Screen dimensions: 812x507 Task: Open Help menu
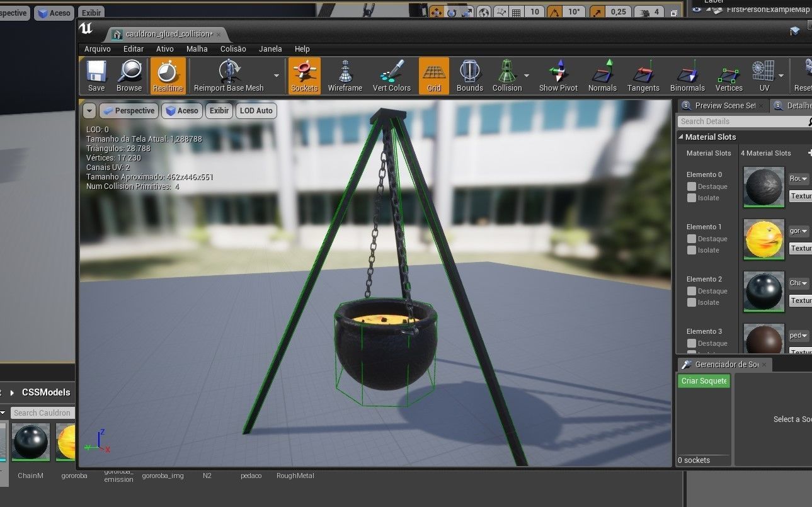302,48
